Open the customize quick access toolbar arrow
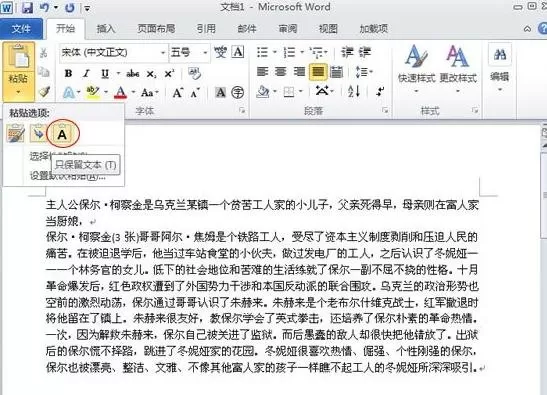The image size is (547, 395). pos(87,8)
